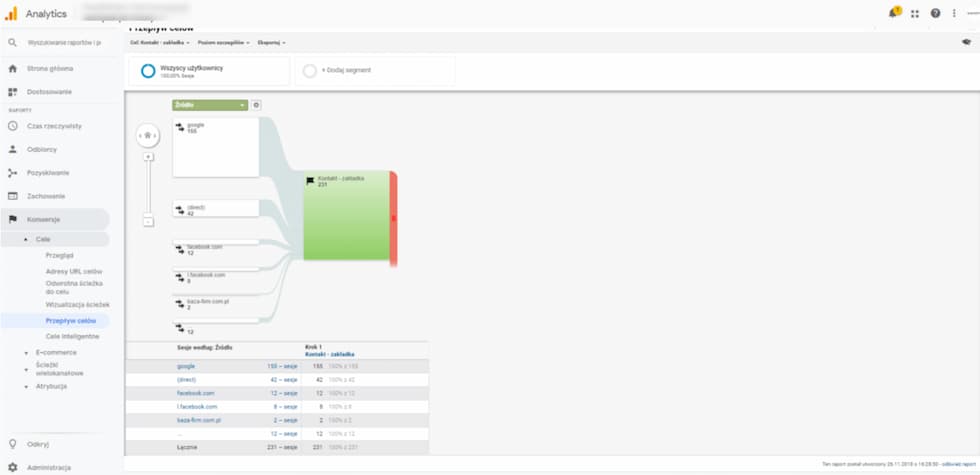Click the zoom in plus on flow slider
The height and width of the screenshot is (475, 980).
pyautogui.click(x=148, y=157)
